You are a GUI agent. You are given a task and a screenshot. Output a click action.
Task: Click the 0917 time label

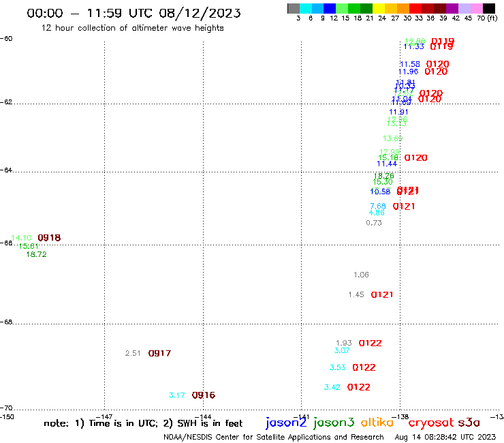coord(160,353)
